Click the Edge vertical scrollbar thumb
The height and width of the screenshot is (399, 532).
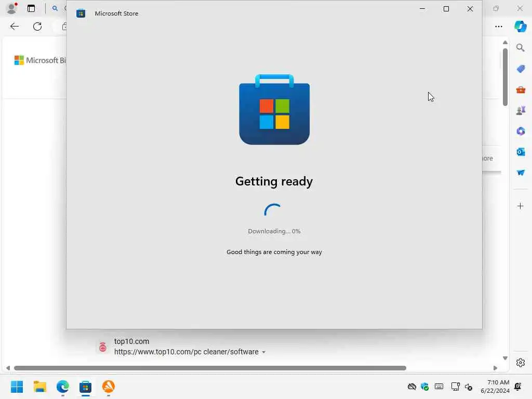click(x=505, y=77)
